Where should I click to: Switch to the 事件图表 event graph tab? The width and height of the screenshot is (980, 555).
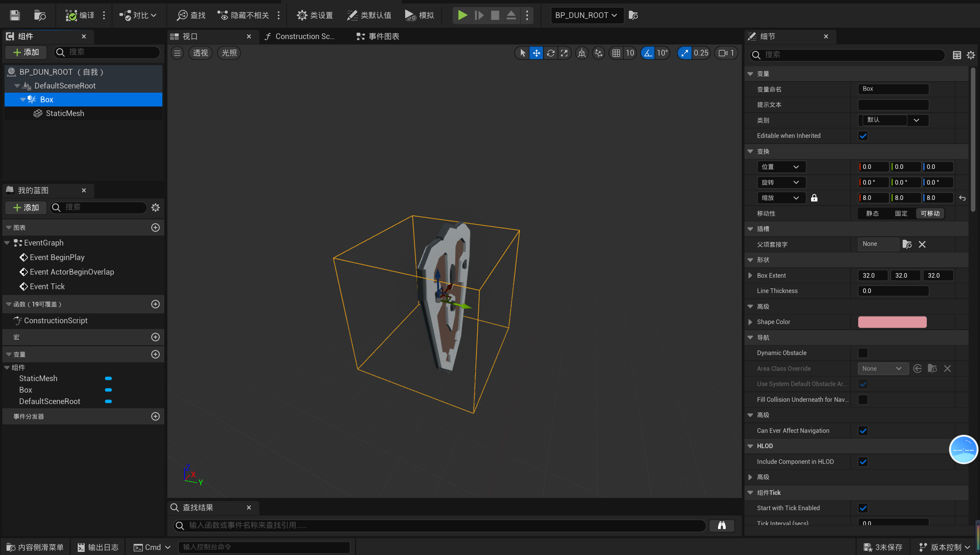pyautogui.click(x=378, y=36)
